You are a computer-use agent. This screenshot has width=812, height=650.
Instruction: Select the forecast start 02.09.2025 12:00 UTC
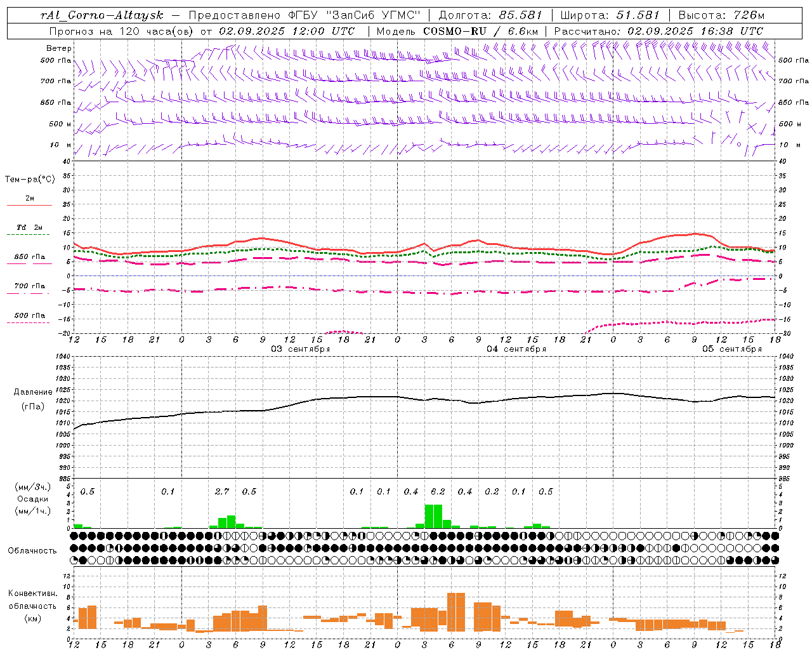point(287,30)
